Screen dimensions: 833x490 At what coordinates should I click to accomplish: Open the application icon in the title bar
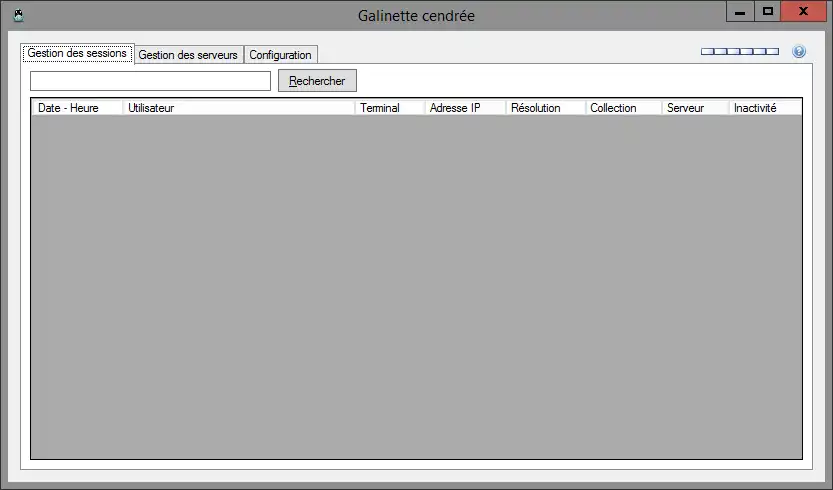pyautogui.click(x=19, y=15)
